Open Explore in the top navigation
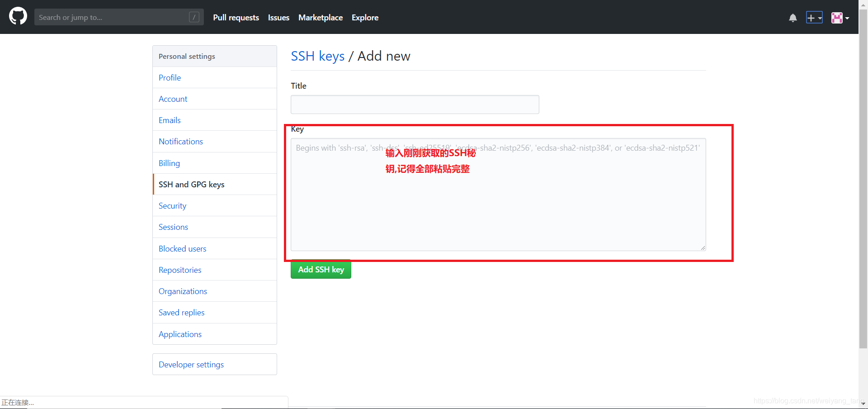Viewport: 868px width, 409px height. click(365, 18)
